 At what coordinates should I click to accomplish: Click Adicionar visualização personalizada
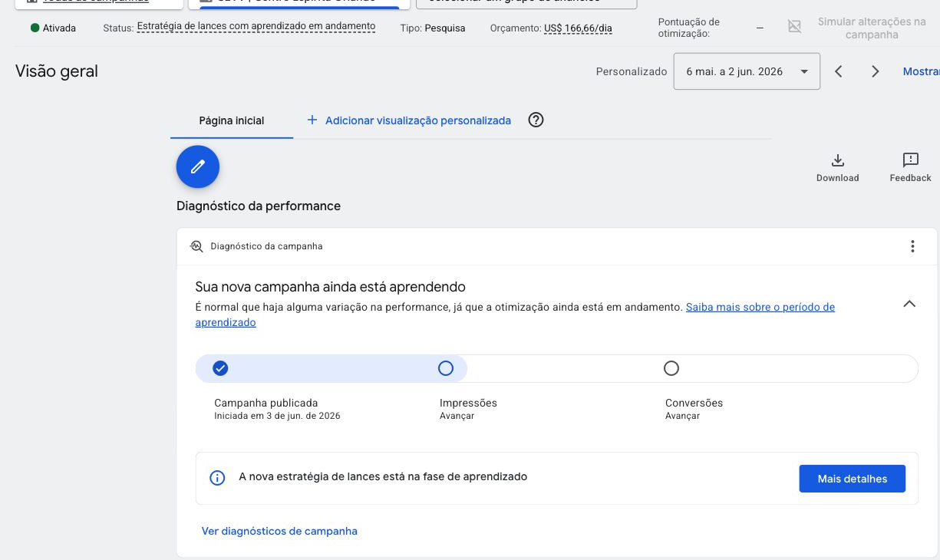click(418, 120)
